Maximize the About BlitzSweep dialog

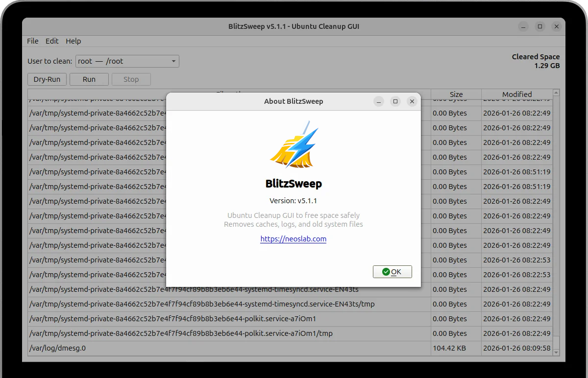coord(395,101)
